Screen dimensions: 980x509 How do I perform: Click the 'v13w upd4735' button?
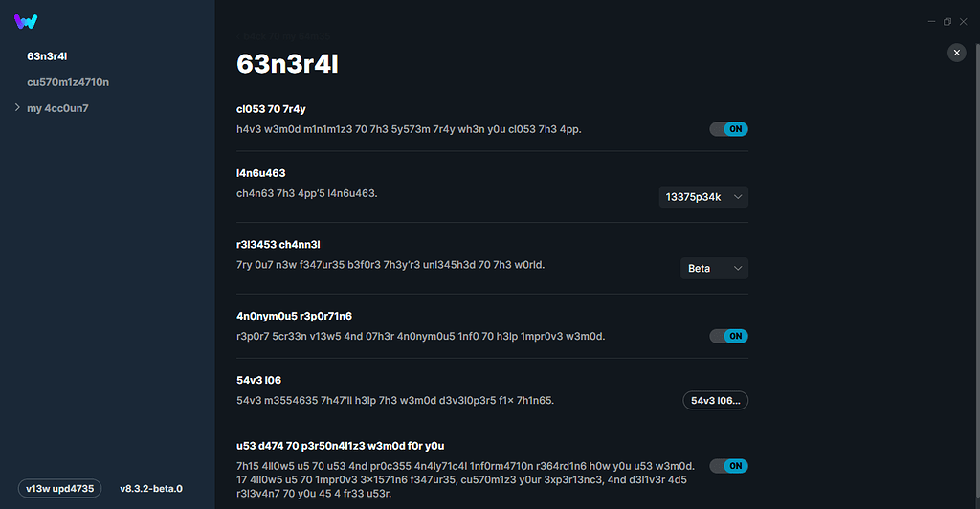coord(59,488)
